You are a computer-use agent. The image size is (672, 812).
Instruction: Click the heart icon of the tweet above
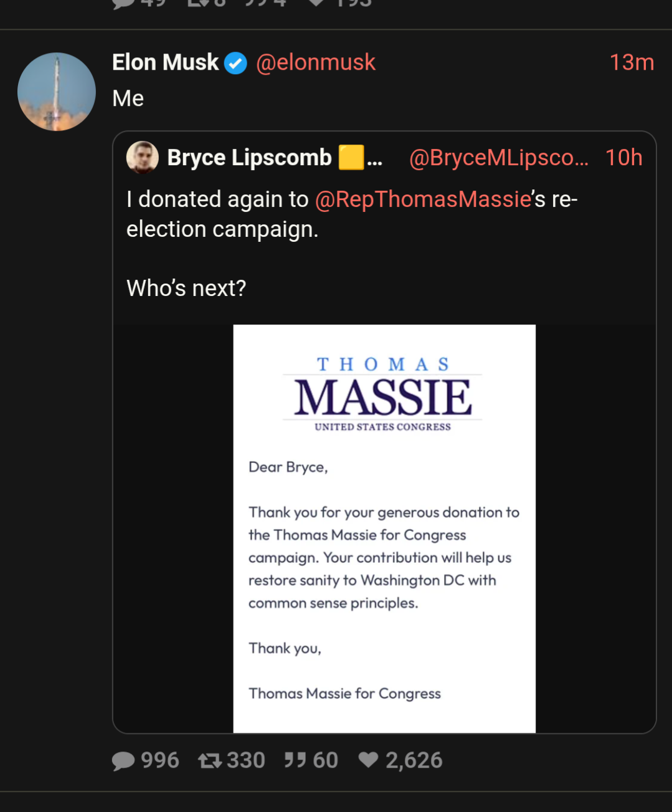[x=316, y=3]
